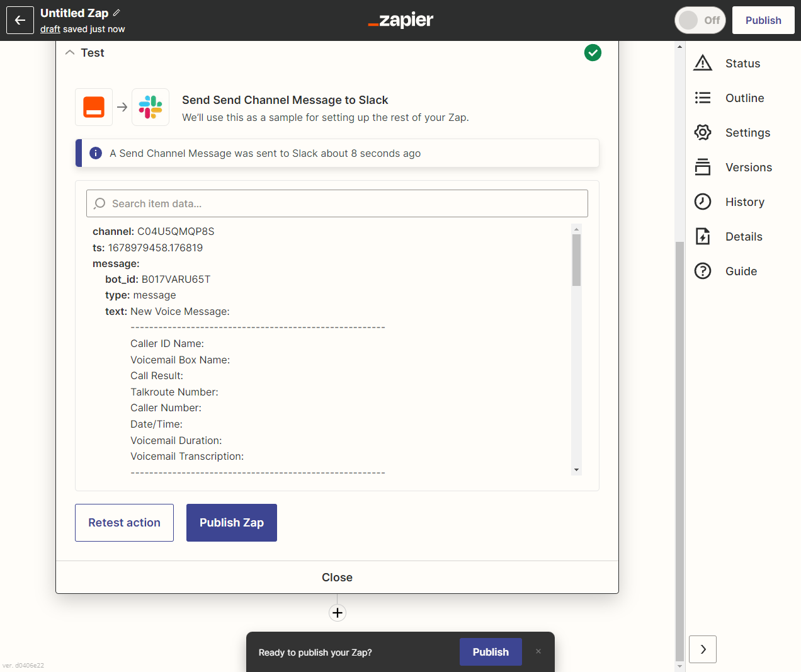This screenshot has width=801, height=672.
Task: Open the Versions stack icon
Action: [703, 167]
